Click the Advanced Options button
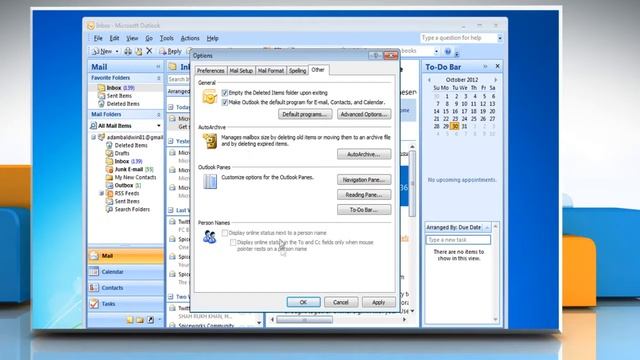 pos(364,114)
